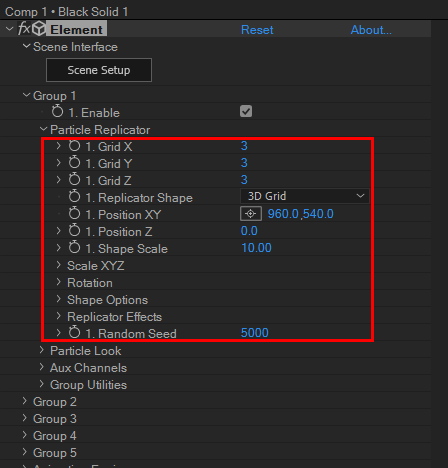
Task: Expand the Scale XYZ group
Action: (x=59, y=265)
